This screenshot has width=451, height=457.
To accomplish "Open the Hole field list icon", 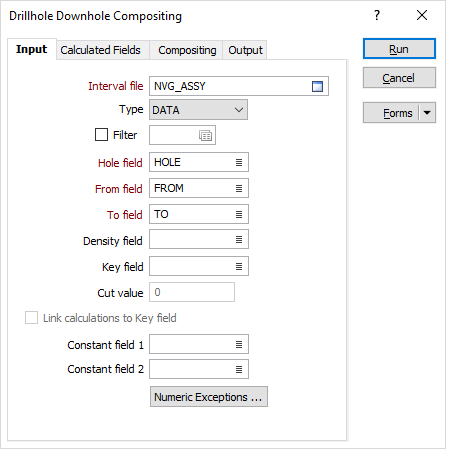I will 239,162.
